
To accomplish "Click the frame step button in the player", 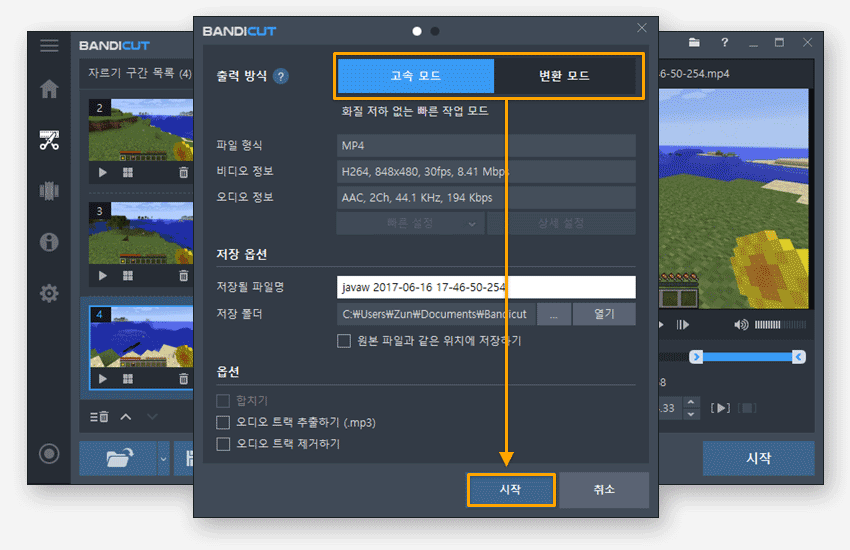I will (682, 325).
